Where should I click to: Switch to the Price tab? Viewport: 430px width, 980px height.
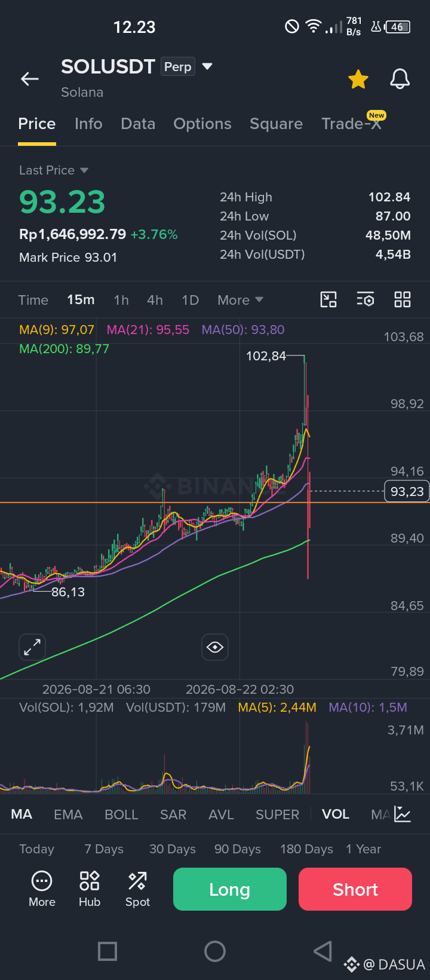click(x=37, y=124)
